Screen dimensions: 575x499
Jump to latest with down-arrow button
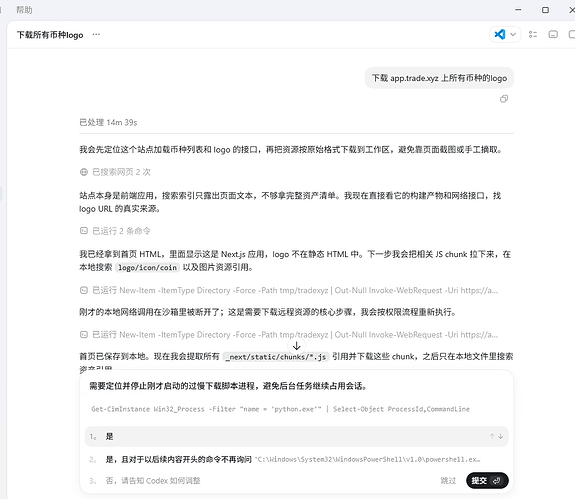[296, 346]
